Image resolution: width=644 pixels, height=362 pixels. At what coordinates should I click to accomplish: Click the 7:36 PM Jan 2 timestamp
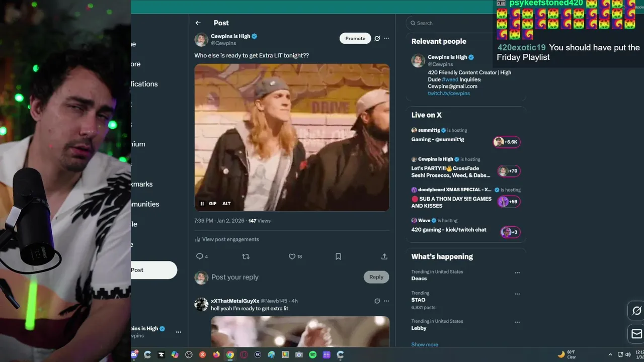(219, 221)
